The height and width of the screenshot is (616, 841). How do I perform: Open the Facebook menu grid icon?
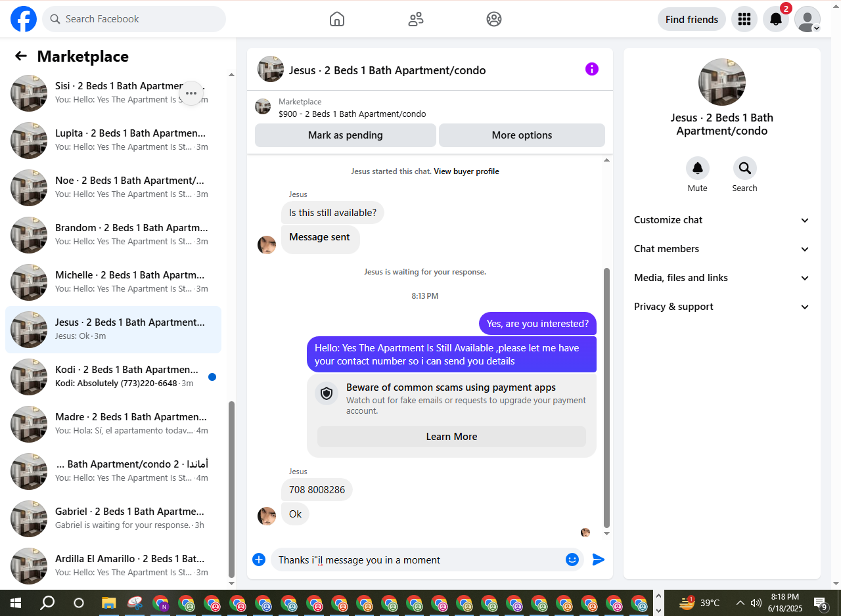(x=744, y=19)
